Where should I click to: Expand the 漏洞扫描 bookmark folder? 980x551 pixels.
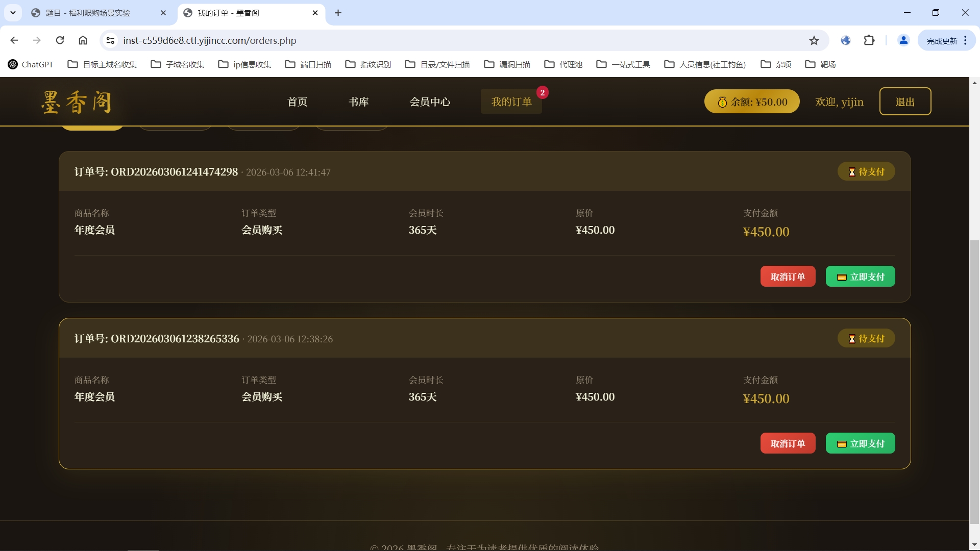[507, 64]
